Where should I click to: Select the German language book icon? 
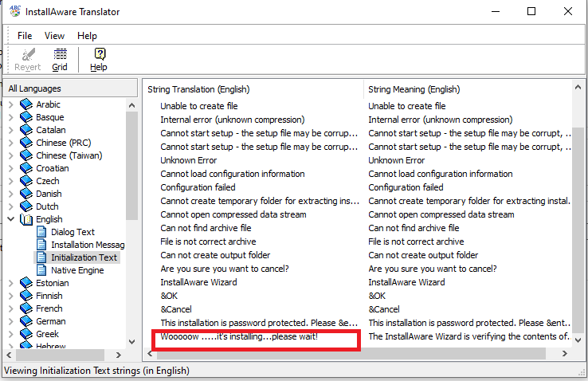click(26, 321)
